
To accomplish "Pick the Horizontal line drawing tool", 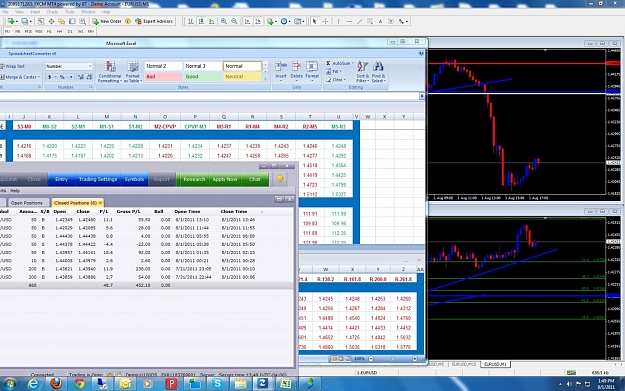I will coord(349,21).
